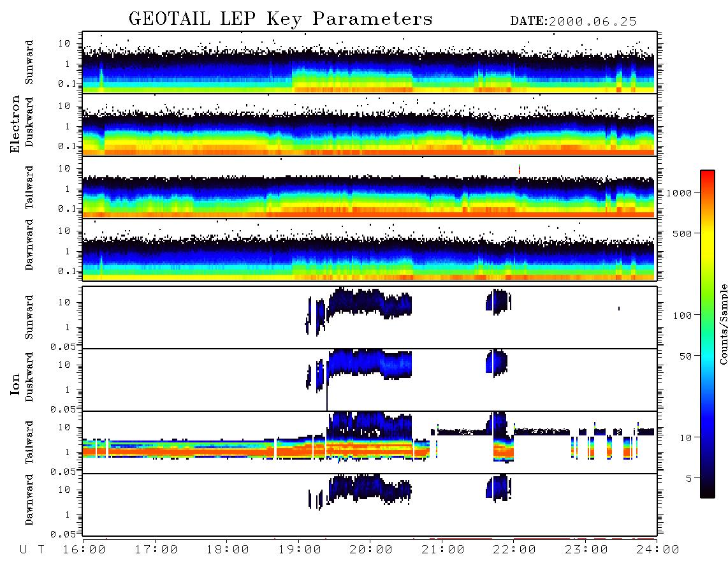
Task: Click the U T time axis label
Action: [33, 550]
